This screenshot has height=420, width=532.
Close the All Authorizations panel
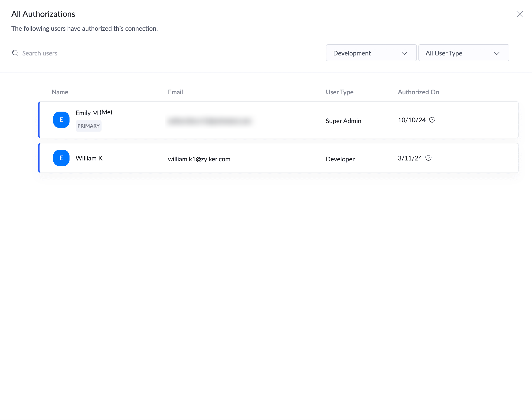tap(520, 14)
